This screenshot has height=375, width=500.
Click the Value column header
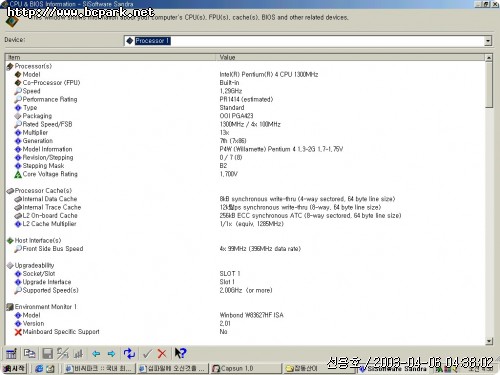(x=350, y=57)
